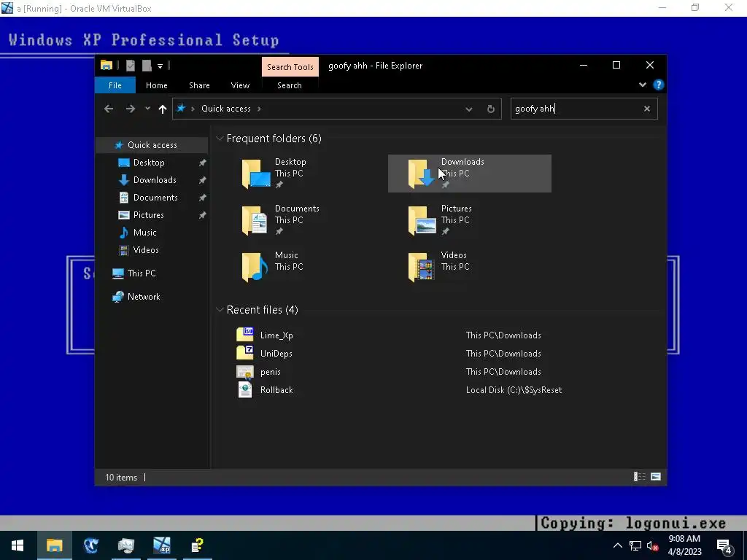The width and height of the screenshot is (747, 560).
Task: Open the network tray icon
Action: [635, 545]
